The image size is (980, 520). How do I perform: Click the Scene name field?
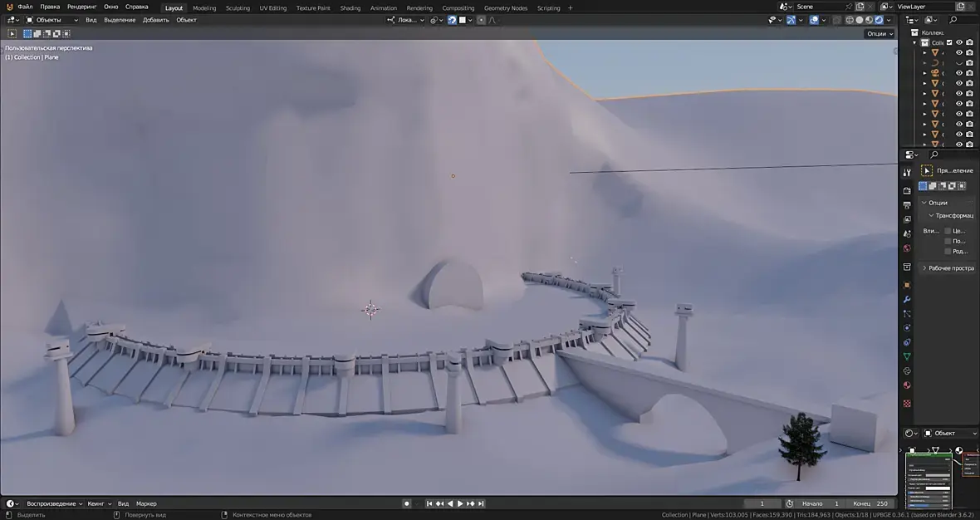[819, 7]
